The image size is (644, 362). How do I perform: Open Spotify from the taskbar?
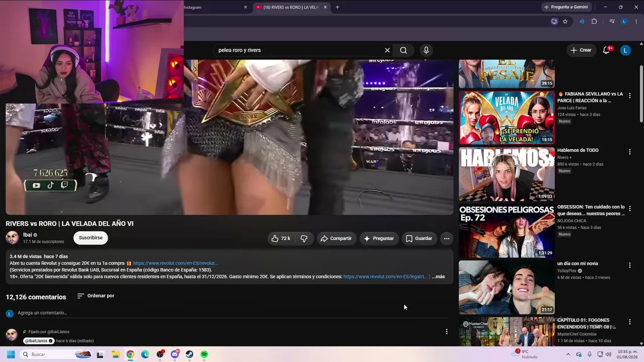pyautogui.click(x=204, y=354)
